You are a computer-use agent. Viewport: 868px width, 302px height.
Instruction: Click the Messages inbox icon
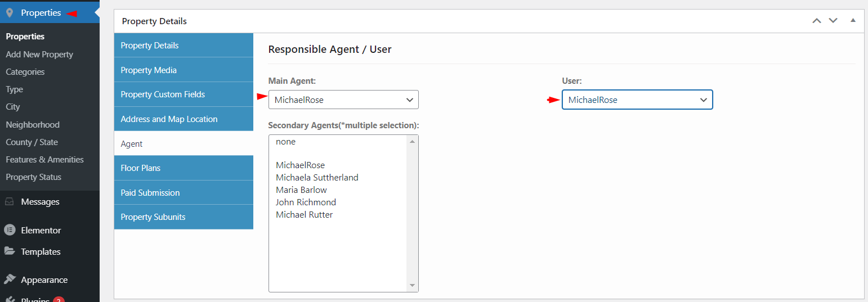tap(10, 201)
